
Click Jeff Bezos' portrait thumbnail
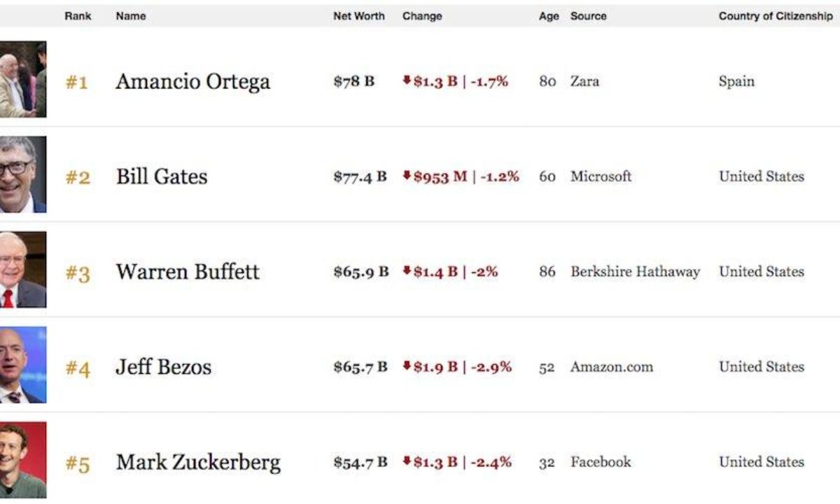(x=22, y=365)
